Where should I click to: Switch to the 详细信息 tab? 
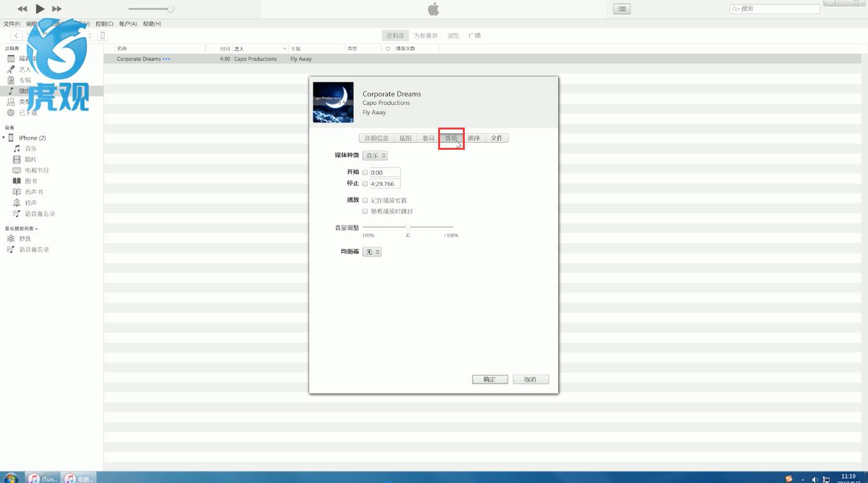pos(377,138)
